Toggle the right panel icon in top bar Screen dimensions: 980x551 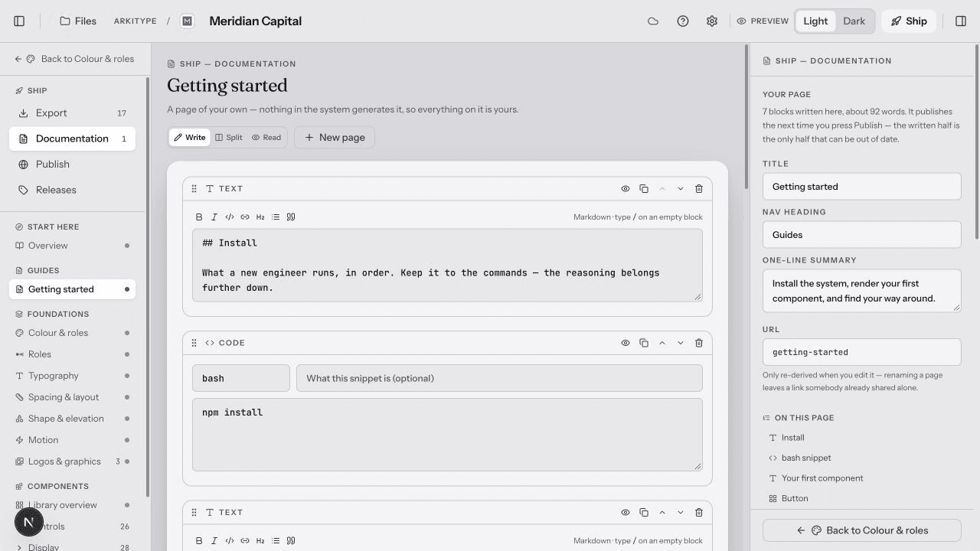point(961,21)
